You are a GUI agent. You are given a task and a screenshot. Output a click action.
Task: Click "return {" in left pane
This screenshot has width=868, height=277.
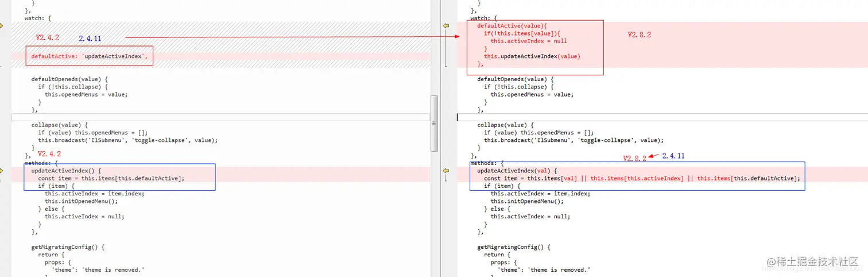click(51, 255)
